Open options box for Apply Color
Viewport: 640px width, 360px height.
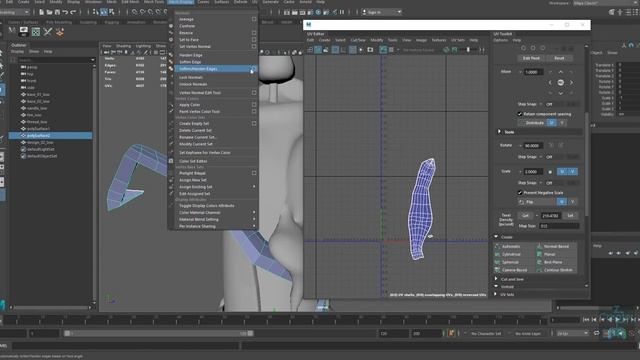click(254, 105)
